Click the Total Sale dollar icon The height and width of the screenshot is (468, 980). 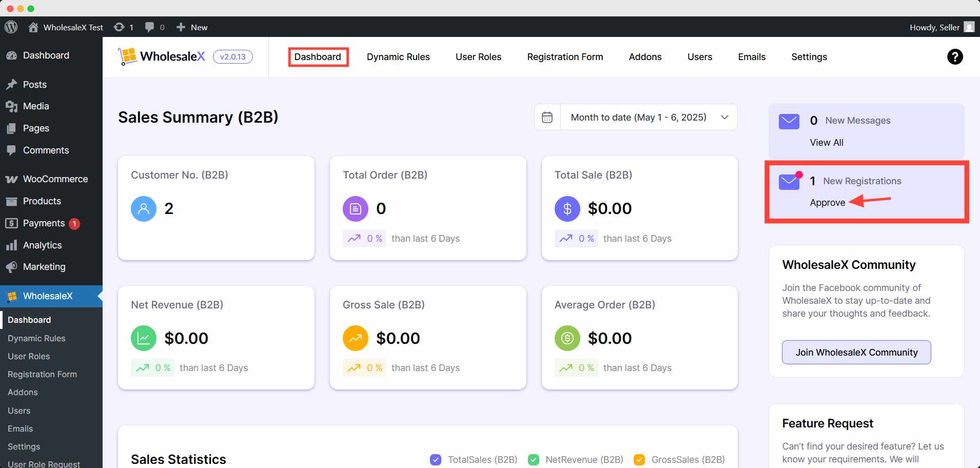click(567, 209)
